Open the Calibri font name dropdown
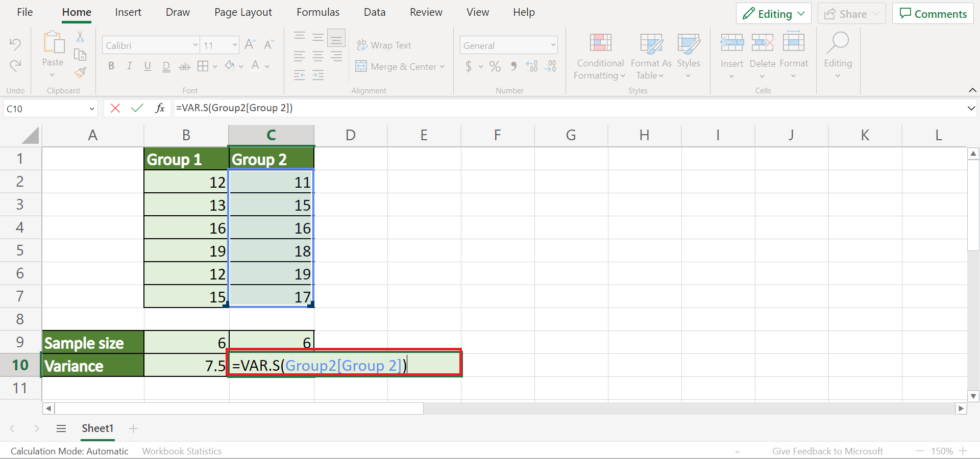980x459 pixels. pyautogui.click(x=195, y=45)
